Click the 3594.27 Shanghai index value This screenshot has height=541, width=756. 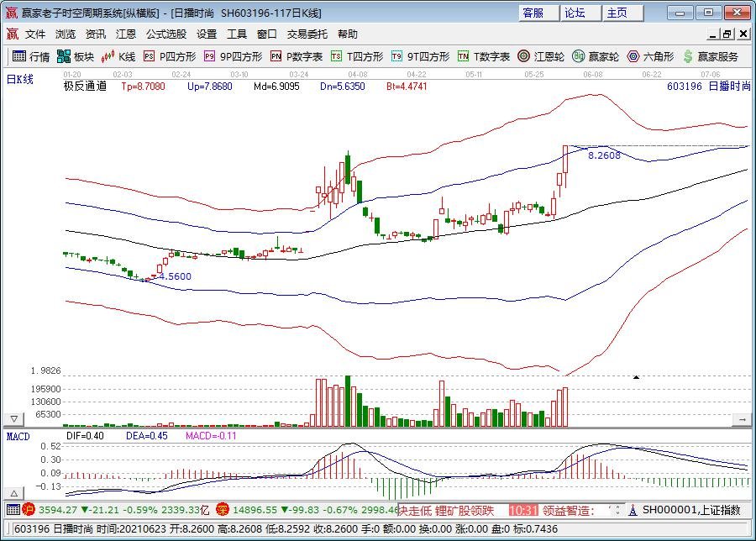(58, 510)
